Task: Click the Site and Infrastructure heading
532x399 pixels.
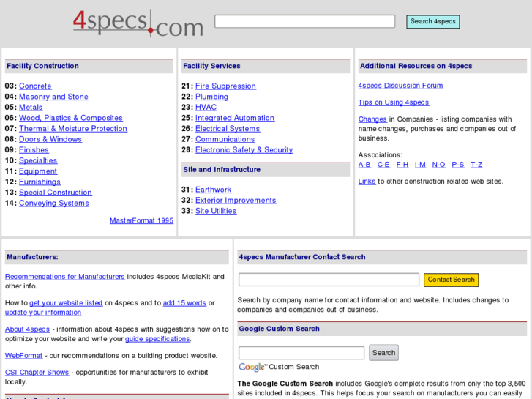Action: tap(222, 169)
